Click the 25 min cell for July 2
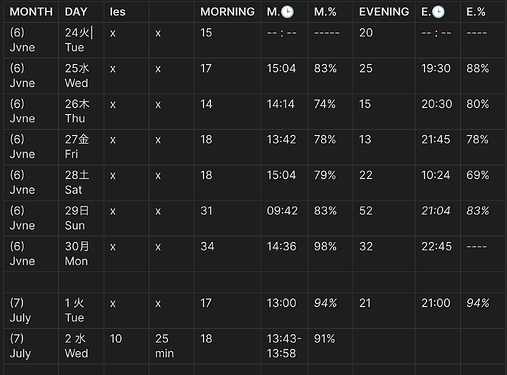Screen dimensions: 507x375 (x=172, y=346)
